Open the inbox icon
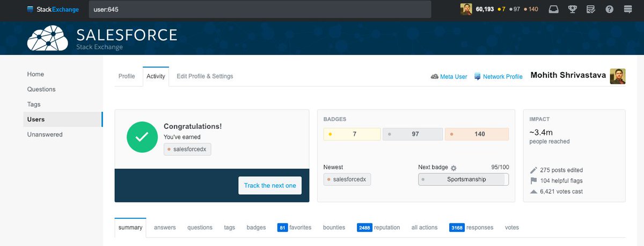 (554, 9)
